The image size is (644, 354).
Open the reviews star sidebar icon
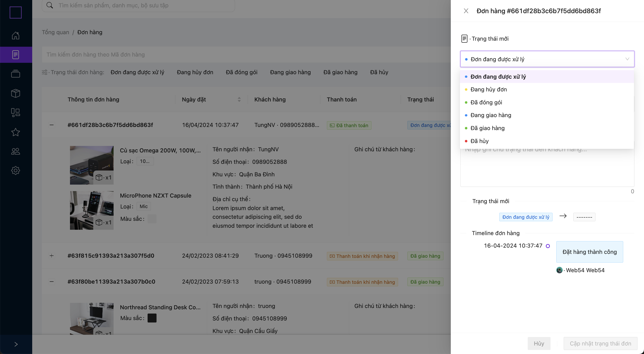[x=15, y=132]
